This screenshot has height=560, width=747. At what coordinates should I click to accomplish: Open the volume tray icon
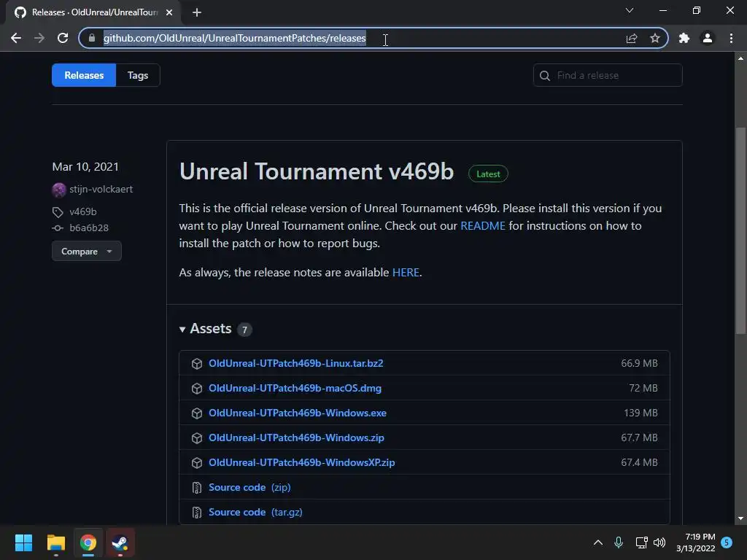pyautogui.click(x=659, y=542)
